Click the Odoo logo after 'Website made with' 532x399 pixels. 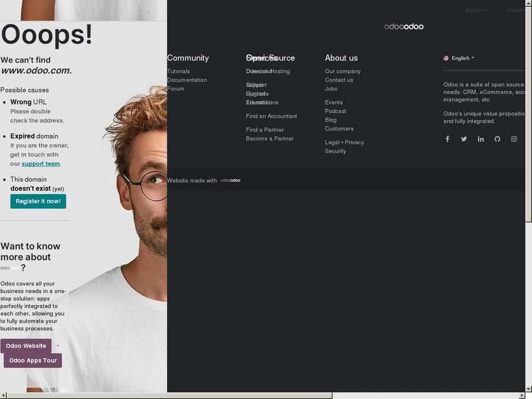click(231, 180)
